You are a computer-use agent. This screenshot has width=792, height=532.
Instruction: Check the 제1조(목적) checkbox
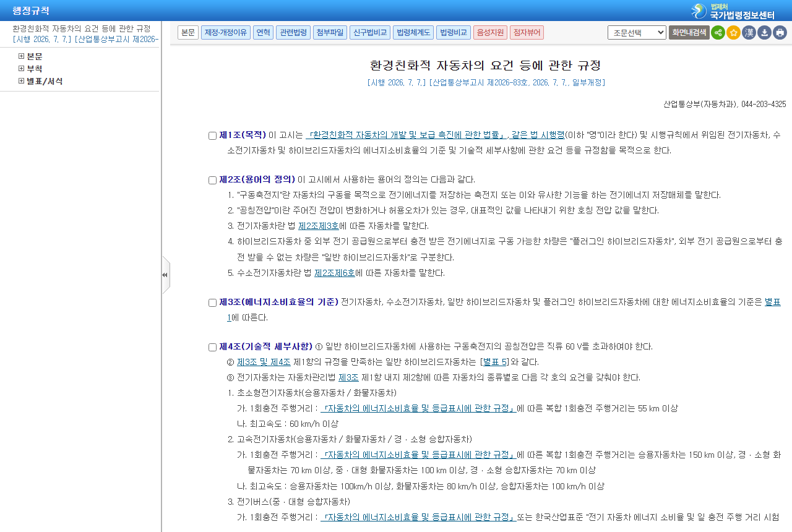click(212, 136)
